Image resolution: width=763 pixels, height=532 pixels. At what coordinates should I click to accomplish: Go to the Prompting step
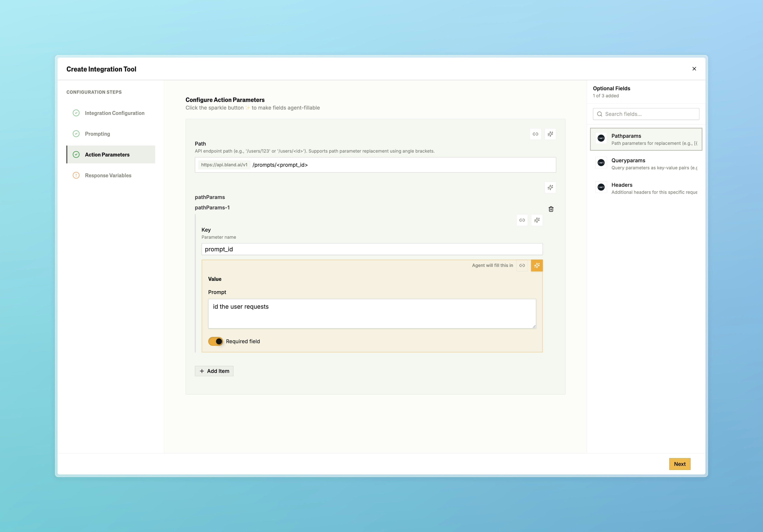(x=97, y=134)
